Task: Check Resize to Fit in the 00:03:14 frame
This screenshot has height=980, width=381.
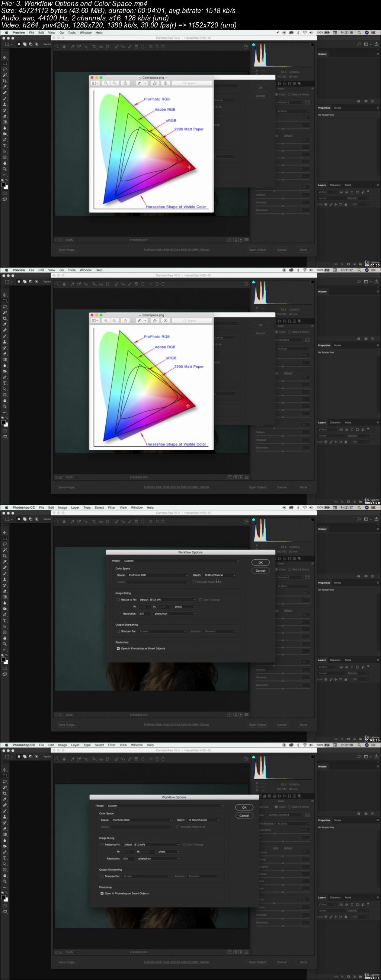Action: tap(102, 844)
